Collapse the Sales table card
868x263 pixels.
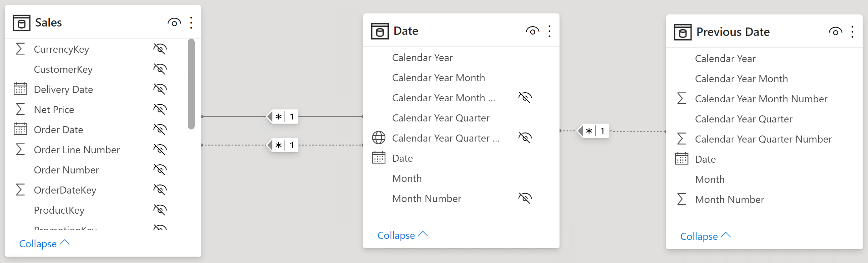(x=44, y=243)
